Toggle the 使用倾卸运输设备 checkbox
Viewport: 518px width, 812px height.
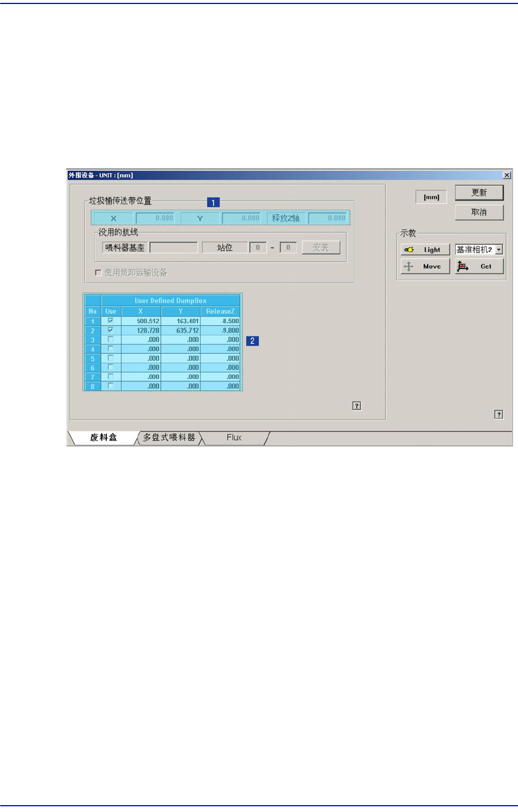coord(98,273)
